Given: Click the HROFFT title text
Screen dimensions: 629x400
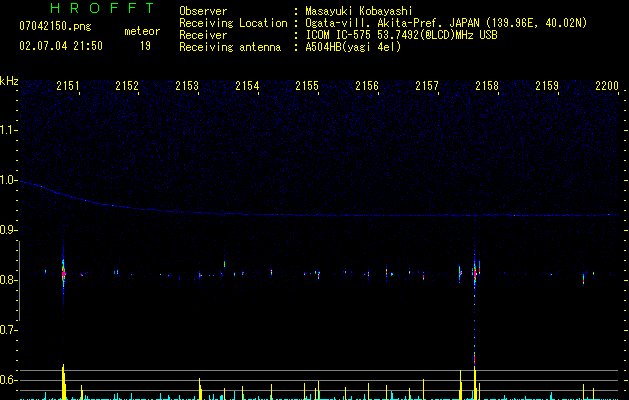Looking at the screenshot, I should (102, 8).
